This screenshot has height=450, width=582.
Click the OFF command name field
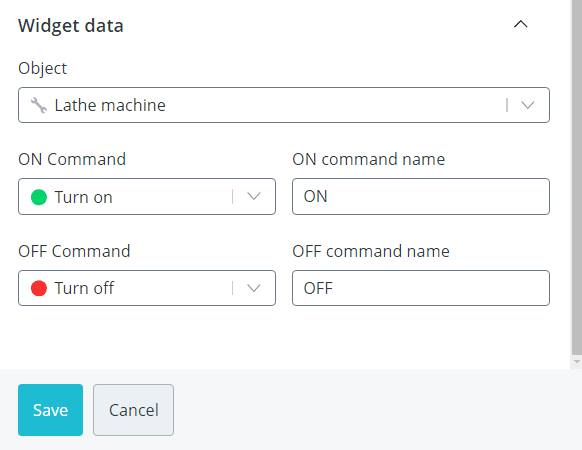tap(421, 288)
